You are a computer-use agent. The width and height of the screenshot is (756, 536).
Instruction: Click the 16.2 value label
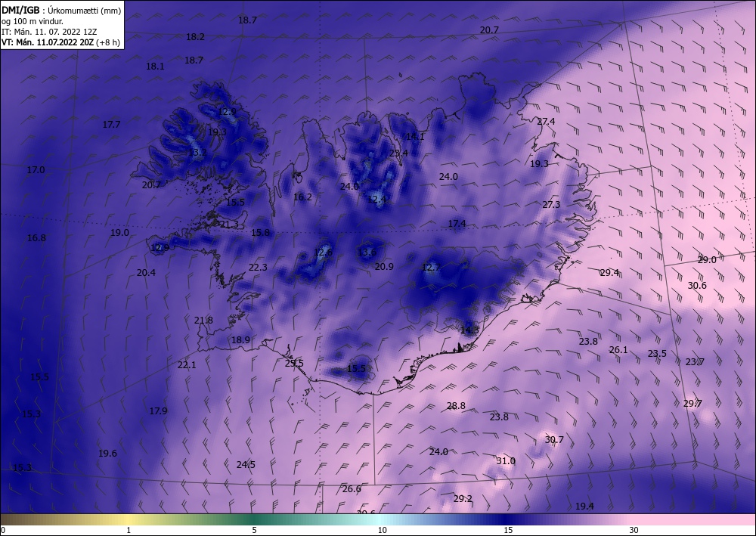(x=303, y=197)
